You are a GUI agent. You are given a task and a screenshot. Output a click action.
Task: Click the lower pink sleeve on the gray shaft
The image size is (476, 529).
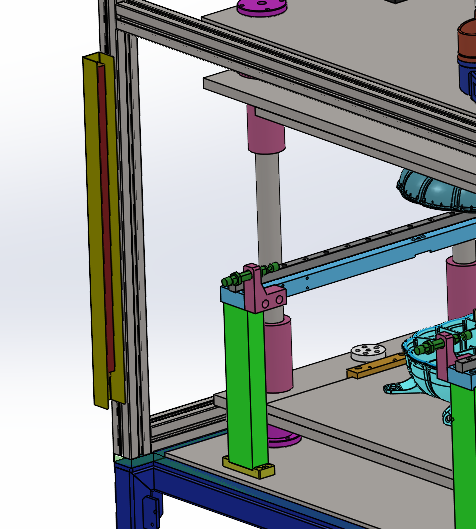[x=278, y=354]
